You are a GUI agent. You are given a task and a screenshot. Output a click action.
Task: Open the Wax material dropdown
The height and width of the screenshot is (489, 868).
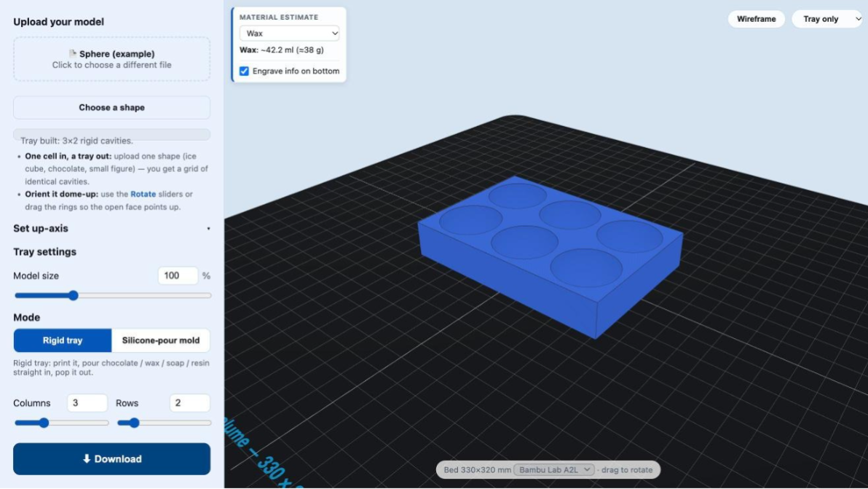coord(290,34)
